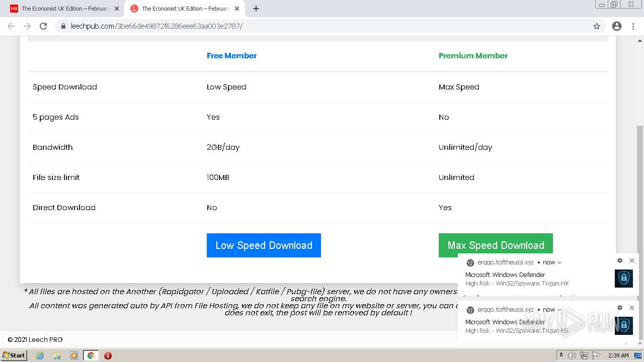The image size is (644, 362).
Task: Click the 5 pages Ads row label
Action: 55,117
